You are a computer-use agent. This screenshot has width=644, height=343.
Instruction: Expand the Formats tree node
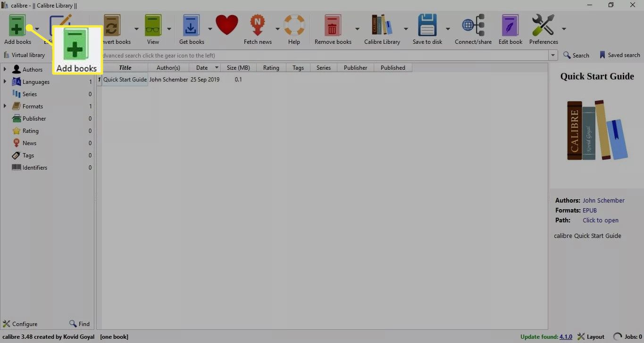(5, 106)
